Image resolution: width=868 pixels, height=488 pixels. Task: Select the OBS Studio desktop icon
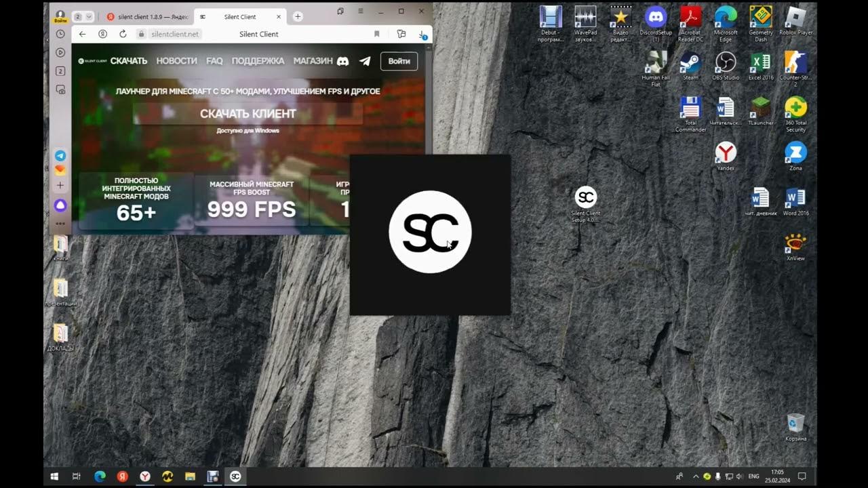point(726,67)
